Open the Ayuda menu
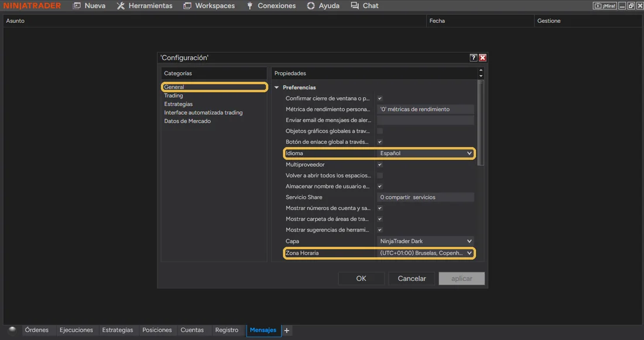Viewport: 644px width, 340px height. (323, 6)
